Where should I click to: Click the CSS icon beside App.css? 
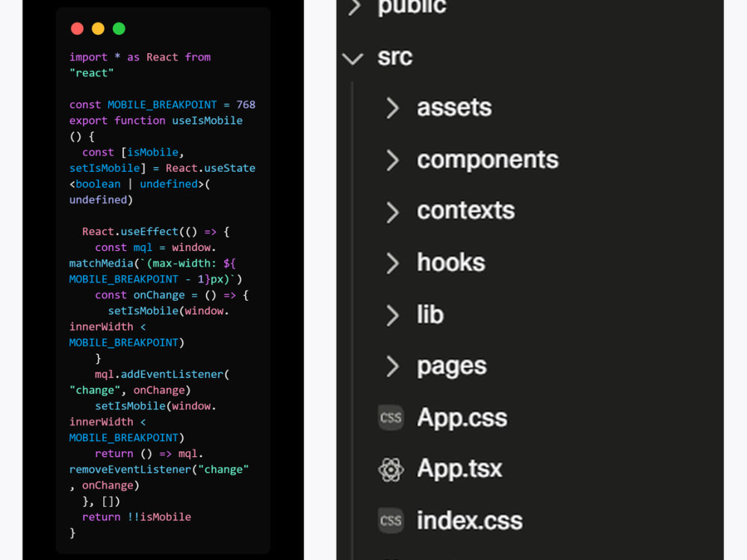391,417
